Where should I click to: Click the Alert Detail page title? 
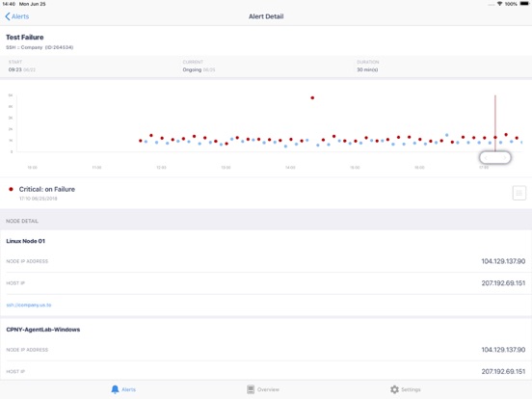(x=266, y=16)
